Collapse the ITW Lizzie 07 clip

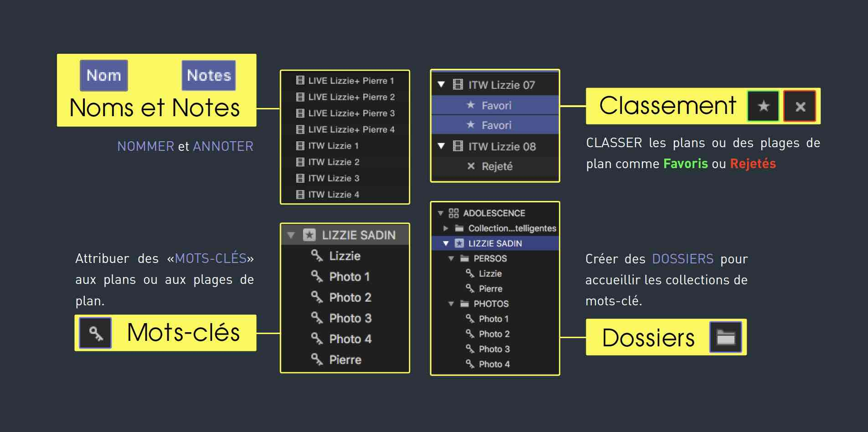coord(441,85)
